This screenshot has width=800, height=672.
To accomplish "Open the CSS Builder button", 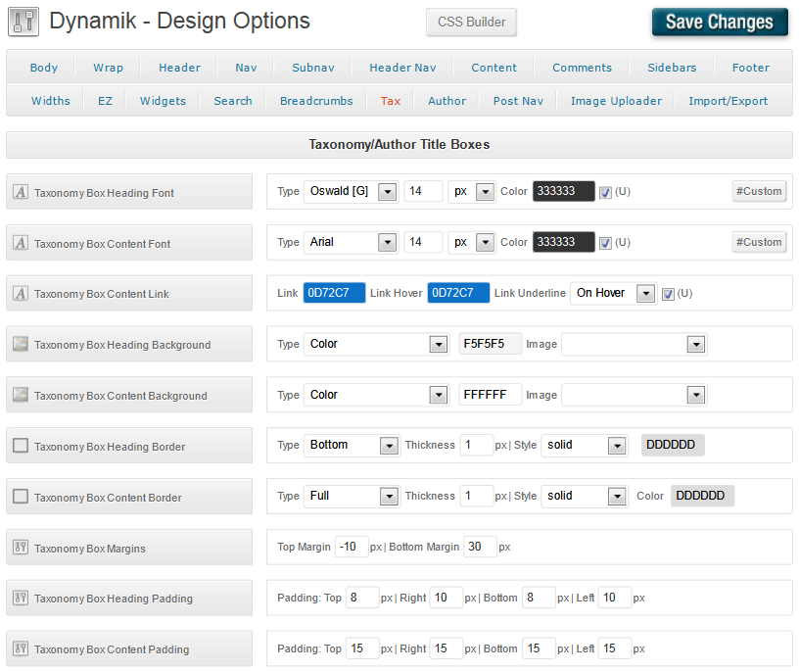I will pos(471,22).
